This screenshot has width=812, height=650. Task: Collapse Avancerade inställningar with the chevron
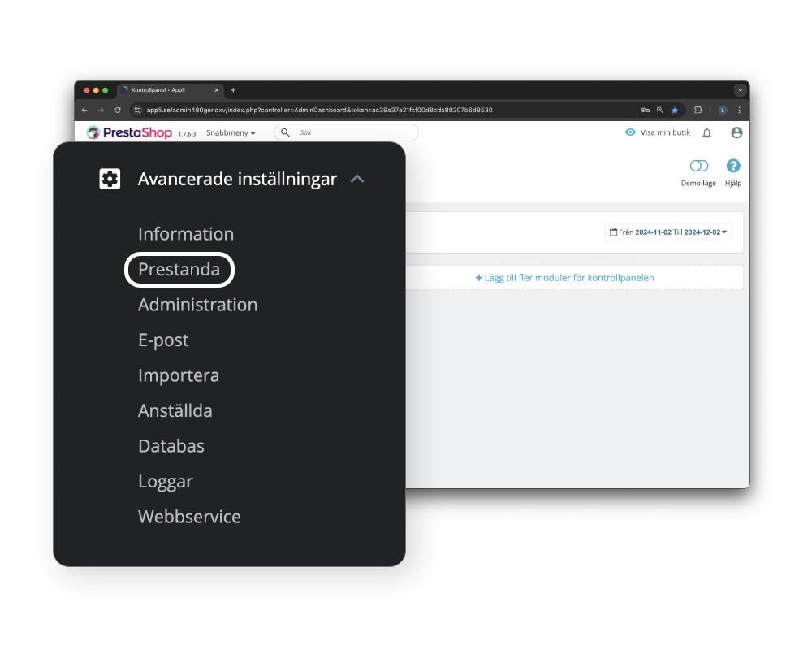pyautogui.click(x=357, y=179)
